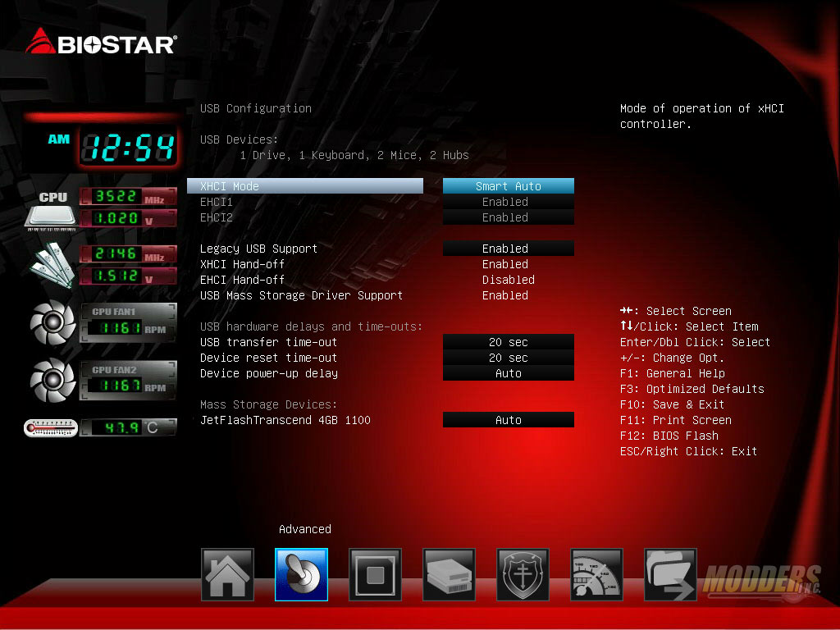The width and height of the screenshot is (840, 630).
Task: Open the Home/Main setup screen icon
Action: [x=227, y=574]
